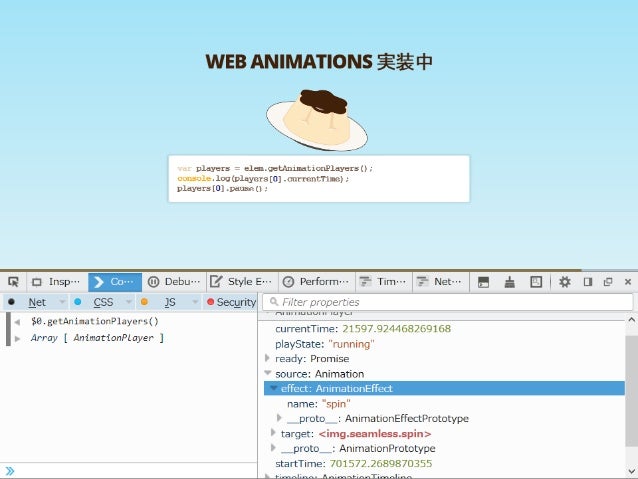
Task: Open the Timeline tab
Action: click(x=384, y=282)
